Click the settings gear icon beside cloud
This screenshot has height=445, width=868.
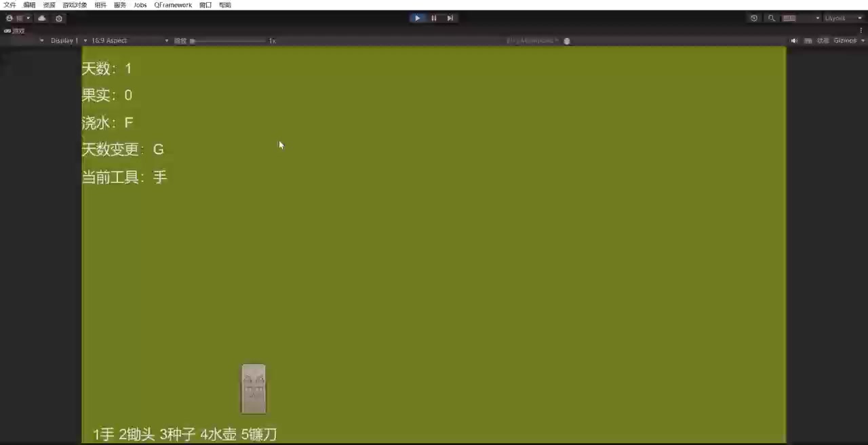(x=59, y=18)
